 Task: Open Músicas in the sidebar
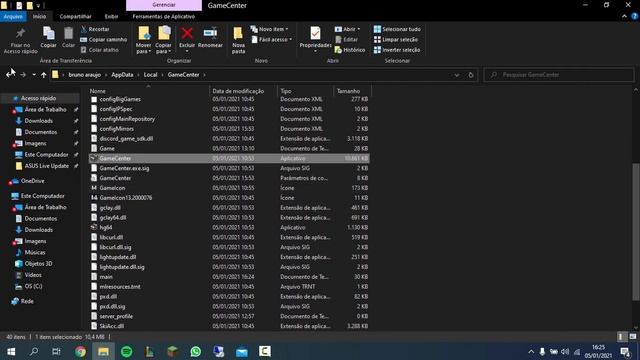(35, 252)
